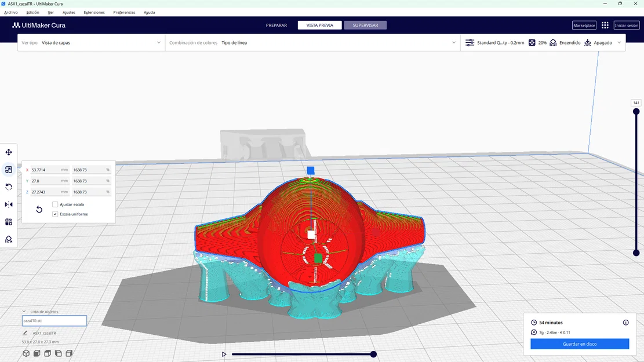Screen dimensions: 644x362
Task: Open Ajustes menu
Action: point(69,12)
